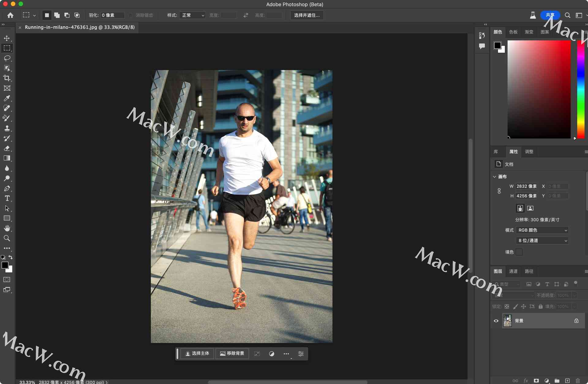Switch to the 路径 tab
This screenshot has height=384, width=588.
(x=529, y=271)
